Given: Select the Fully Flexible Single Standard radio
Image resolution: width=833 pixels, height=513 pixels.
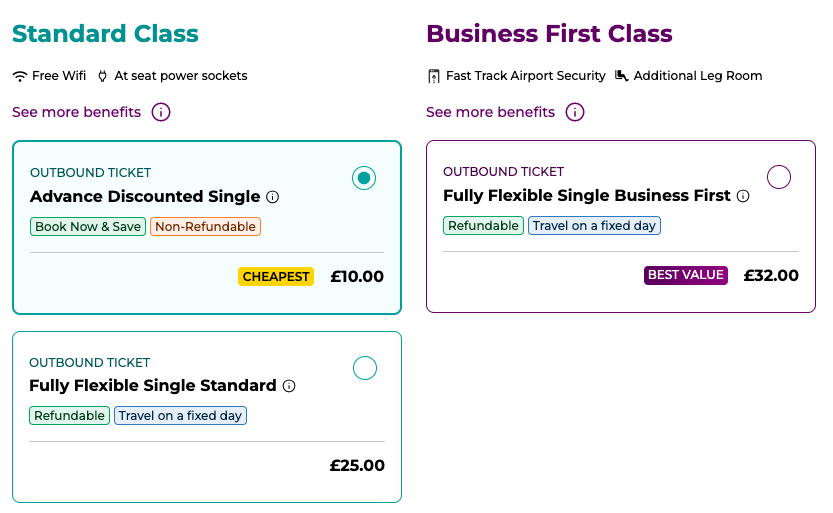Looking at the screenshot, I should click(365, 368).
